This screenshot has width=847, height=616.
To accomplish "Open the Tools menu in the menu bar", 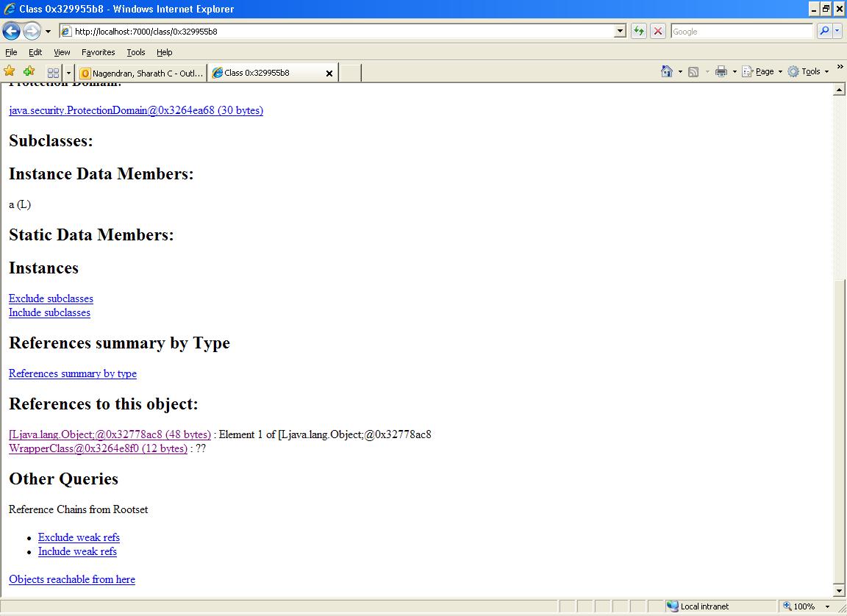I will click(135, 52).
